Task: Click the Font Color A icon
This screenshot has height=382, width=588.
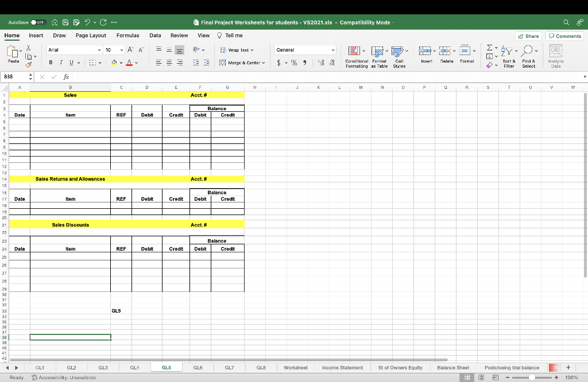Action: (x=129, y=63)
